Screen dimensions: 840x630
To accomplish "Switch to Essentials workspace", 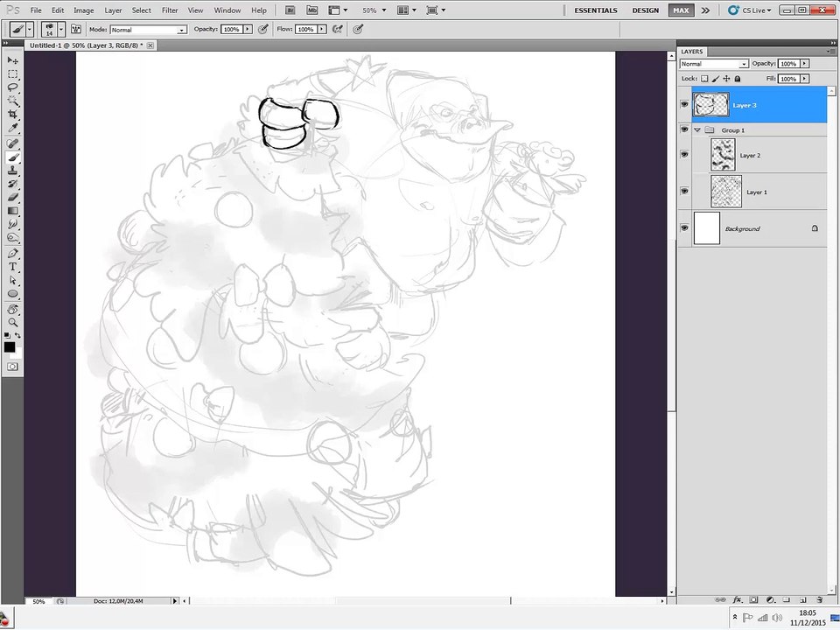I will [596, 10].
